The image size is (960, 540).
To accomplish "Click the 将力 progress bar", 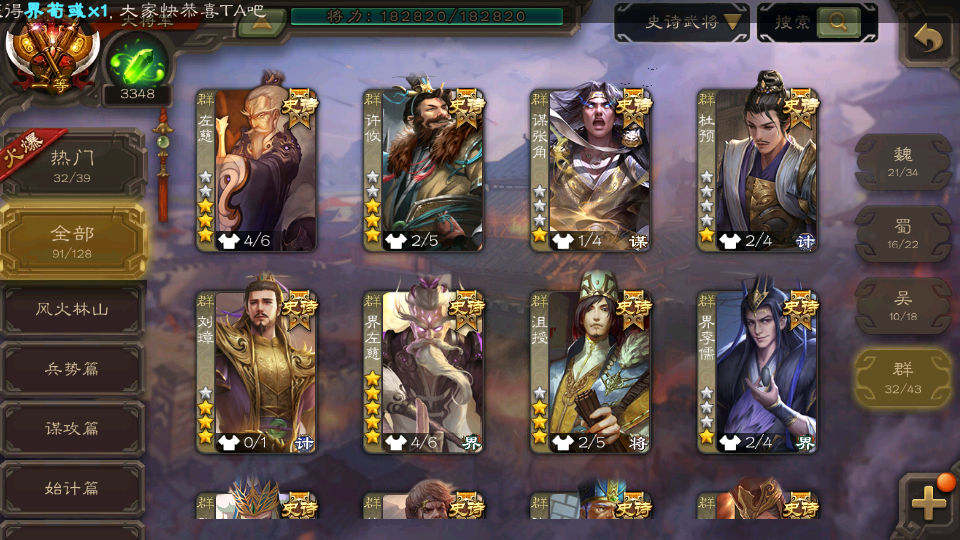I will pyautogui.click(x=427, y=17).
